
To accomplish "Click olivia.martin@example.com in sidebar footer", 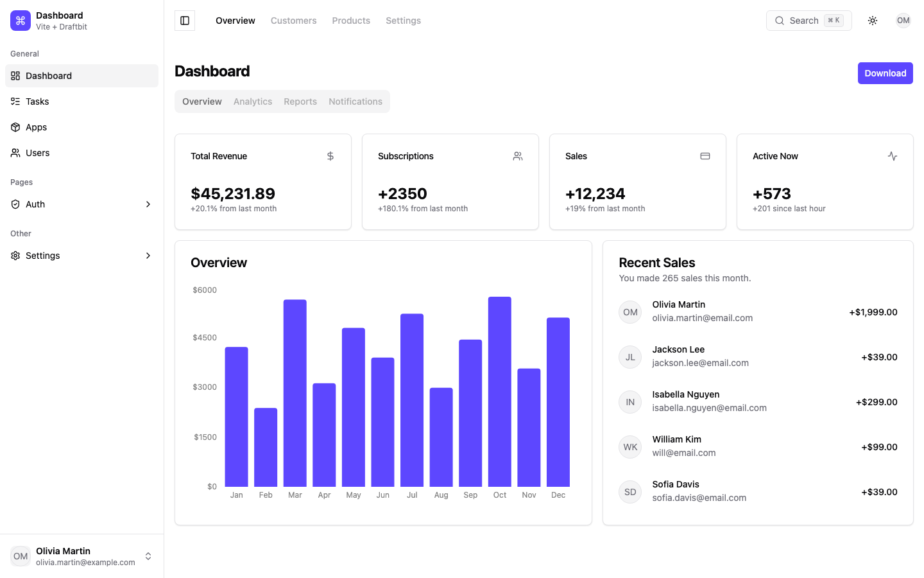I will pos(85,563).
